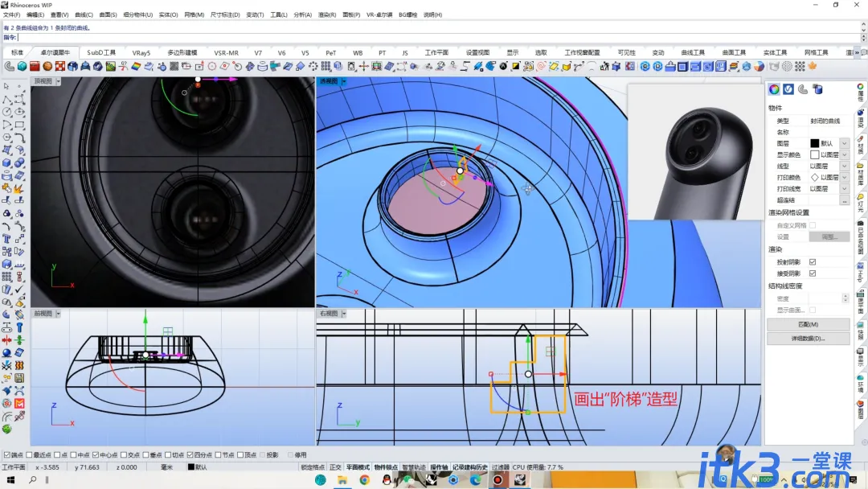Open the front viewport title dropdown arrow
Screen dimensions: 868x489
(x=58, y=314)
